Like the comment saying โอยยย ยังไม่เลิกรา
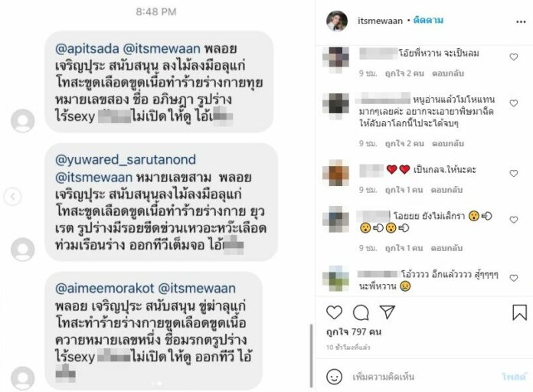The image size is (533, 392). pyautogui.click(x=514, y=220)
